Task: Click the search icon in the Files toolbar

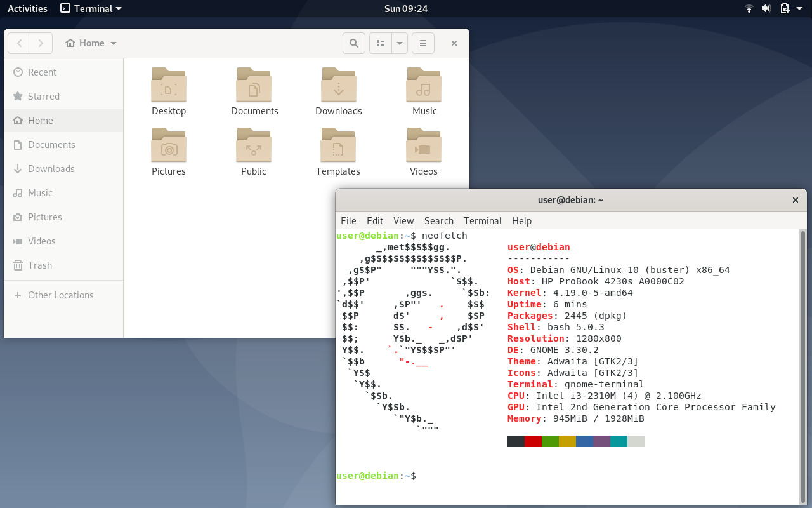Action: pyautogui.click(x=354, y=43)
